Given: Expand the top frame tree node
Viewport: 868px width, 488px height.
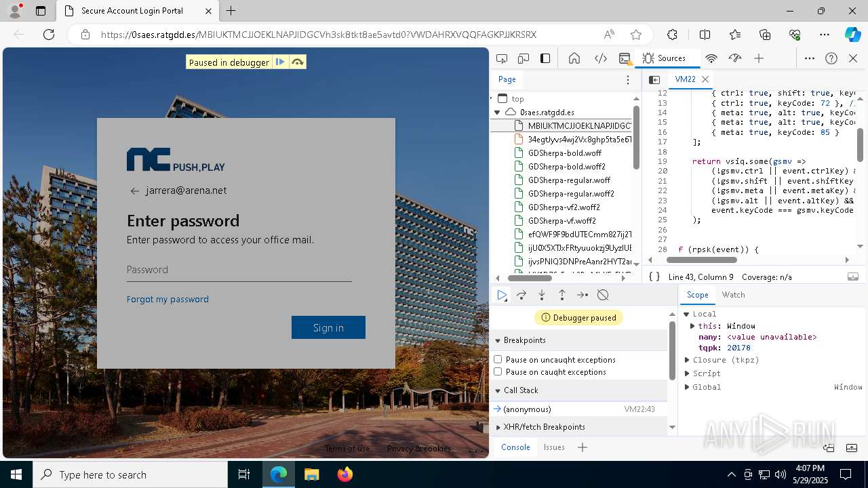Looking at the screenshot, I should [493, 99].
